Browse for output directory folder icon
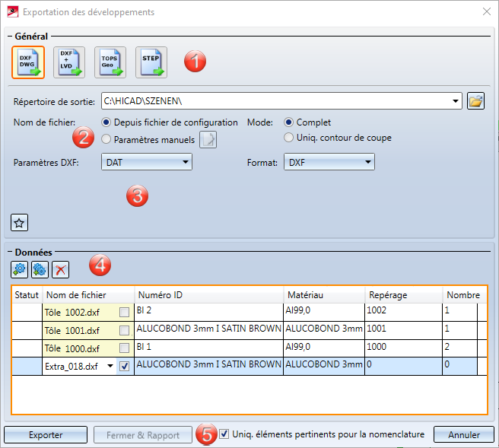Image resolution: width=499 pixels, height=448 pixels. click(x=476, y=100)
